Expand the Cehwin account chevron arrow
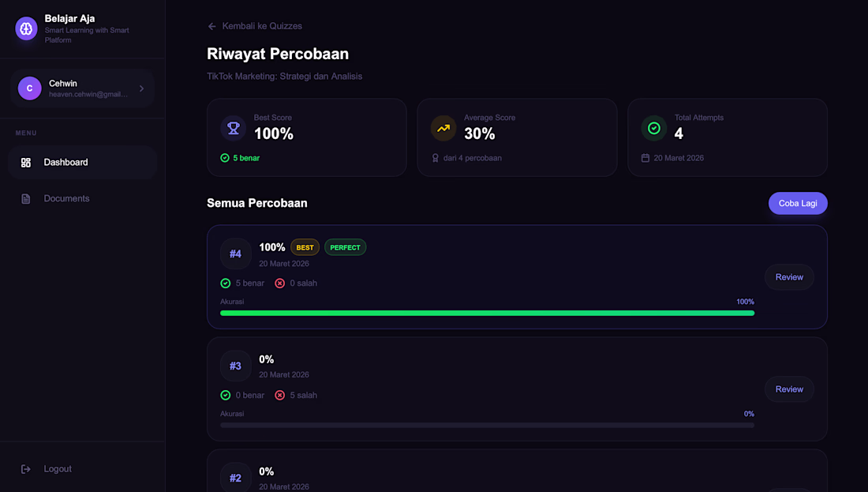Screen dimensions: 868x492 coord(142,88)
